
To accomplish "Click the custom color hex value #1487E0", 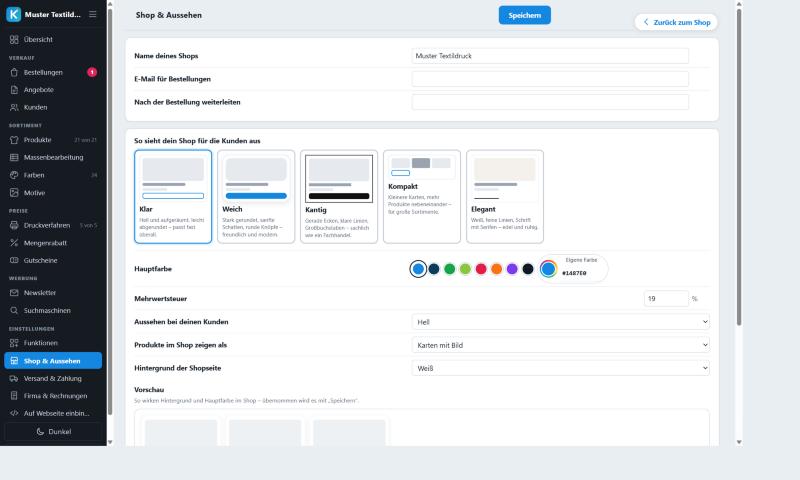I will (x=574, y=273).
